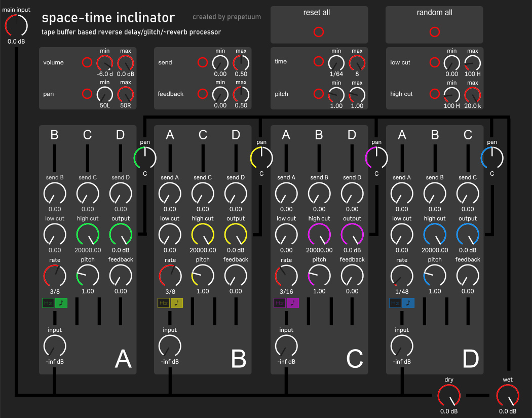Select the blue note sync icon in module D
The height and width of the screenshot is (418, 532).
pos(408,303)
